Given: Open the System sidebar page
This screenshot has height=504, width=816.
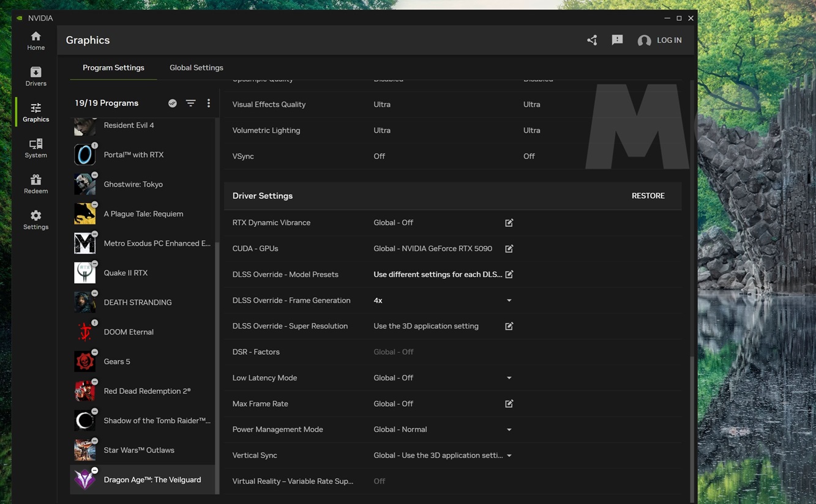Looking at the screenshot, I should pos(36,148).
